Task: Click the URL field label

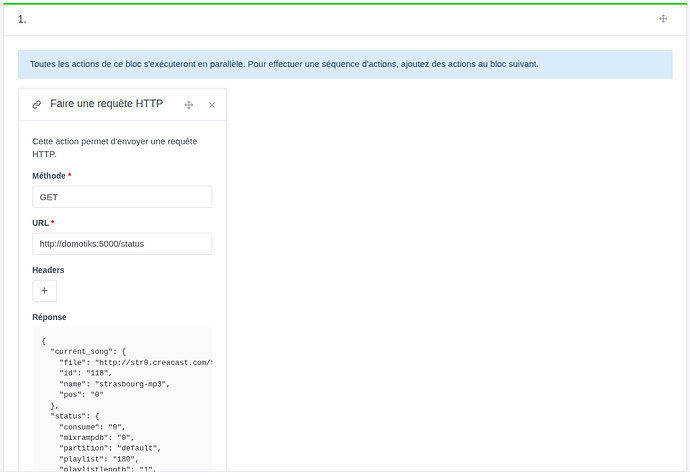Action: tap(41, 222)
